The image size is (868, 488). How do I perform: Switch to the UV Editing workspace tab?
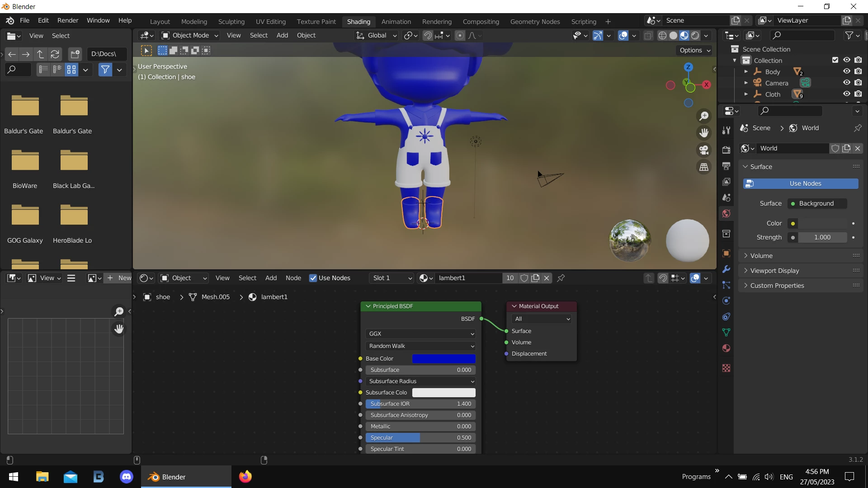pos(270,22)
